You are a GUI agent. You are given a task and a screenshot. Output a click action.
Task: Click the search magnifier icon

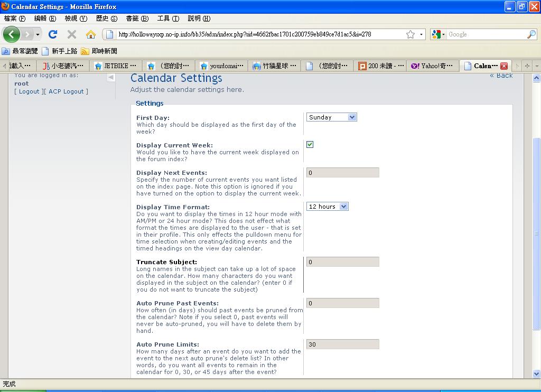click(531, 34)
